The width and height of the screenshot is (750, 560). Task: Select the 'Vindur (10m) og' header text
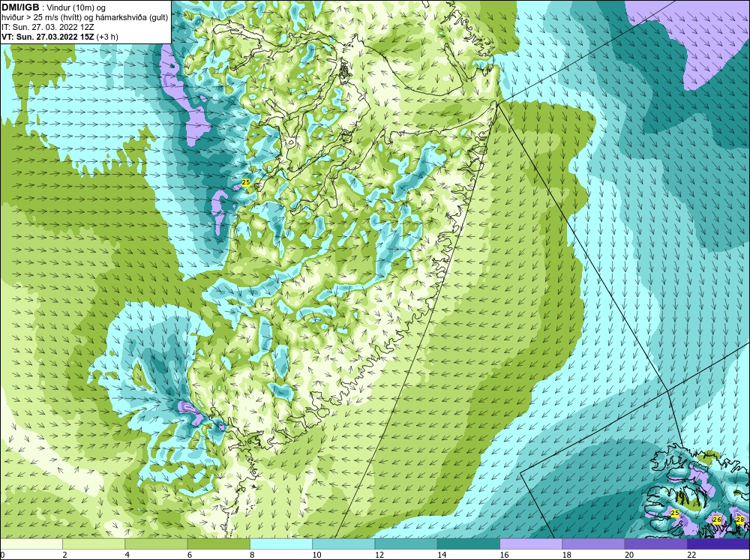tap(77, 8)
